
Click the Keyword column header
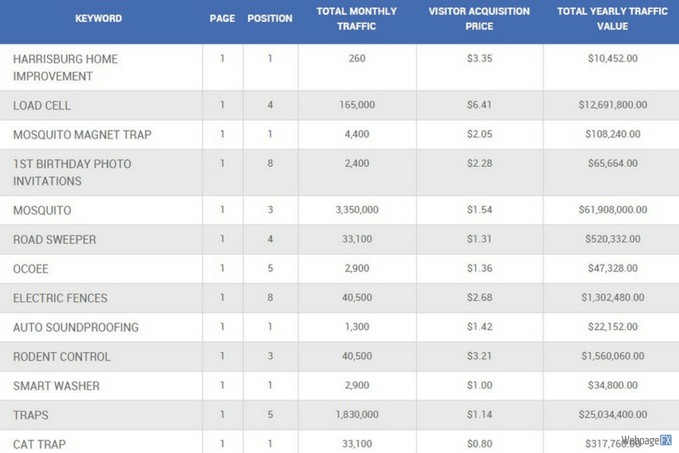[99, 19]
